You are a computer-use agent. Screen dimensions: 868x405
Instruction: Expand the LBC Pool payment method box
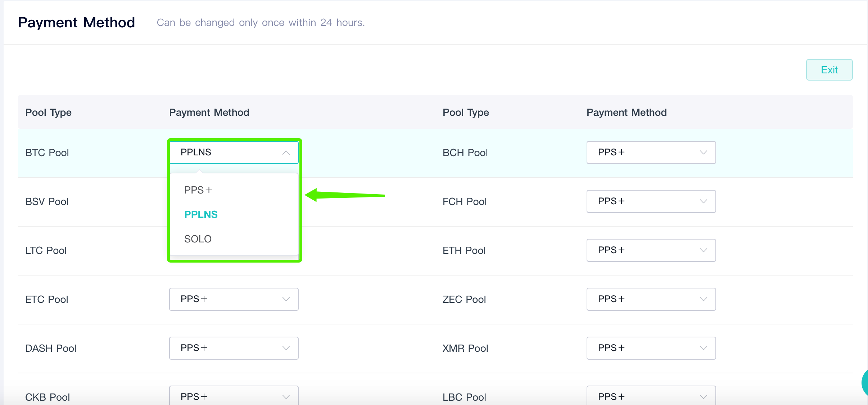coord(651,396)
